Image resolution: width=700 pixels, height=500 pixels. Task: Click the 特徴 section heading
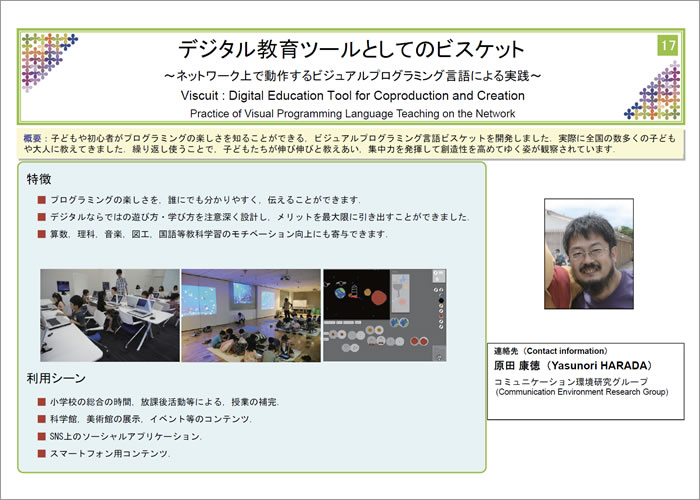(x=40, y=178)
